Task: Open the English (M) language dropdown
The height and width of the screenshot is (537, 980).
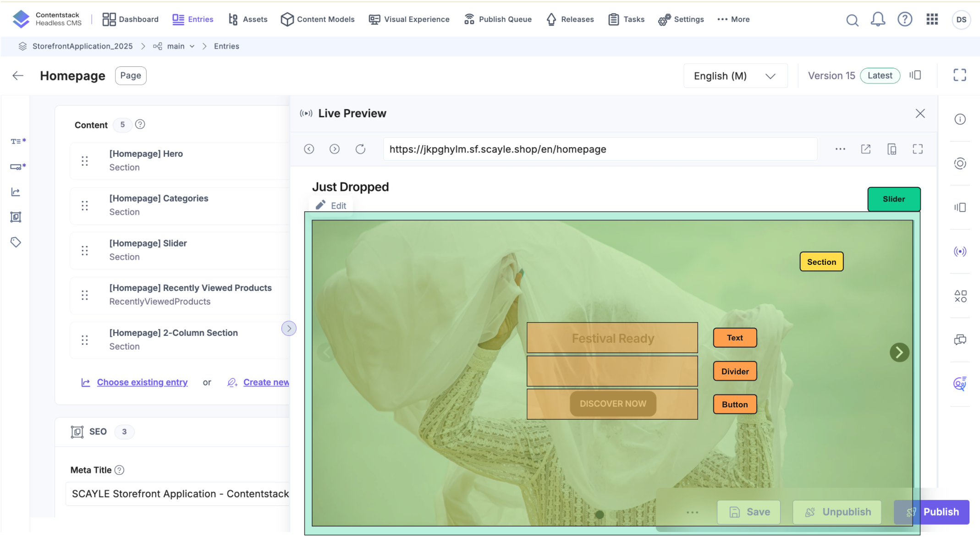Action: [735, 76]
